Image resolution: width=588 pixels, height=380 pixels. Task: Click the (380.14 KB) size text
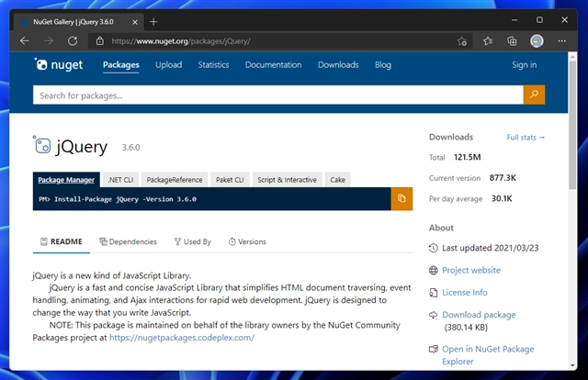pos(466,328)
